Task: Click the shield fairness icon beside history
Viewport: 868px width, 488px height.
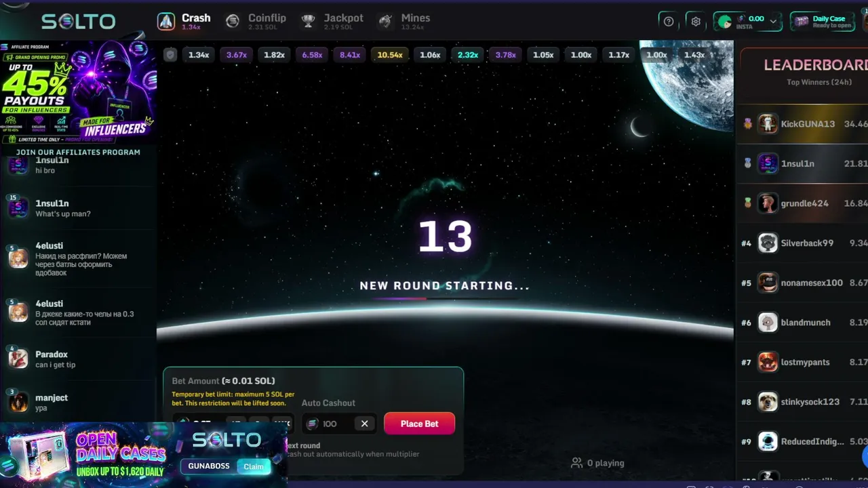Action: pos(170,55)
